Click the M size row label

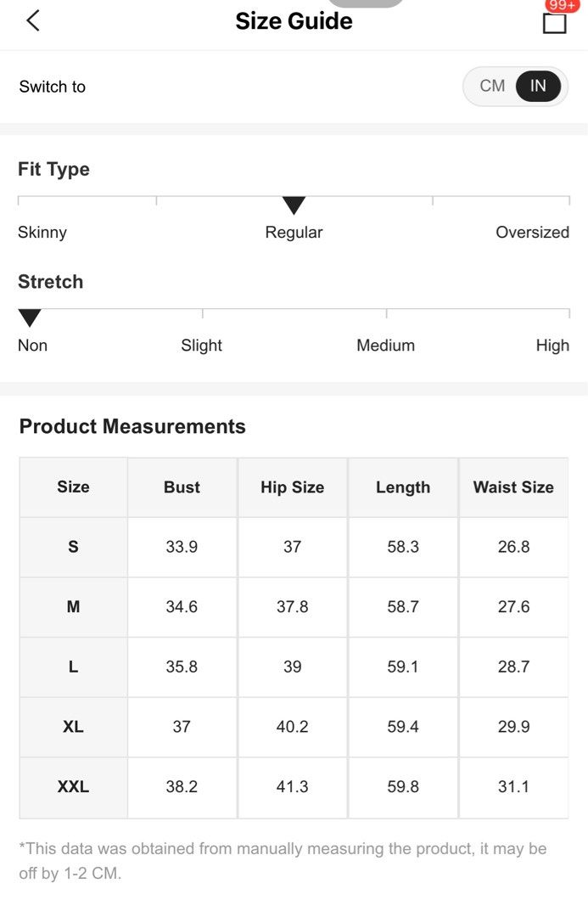(73, 606)
